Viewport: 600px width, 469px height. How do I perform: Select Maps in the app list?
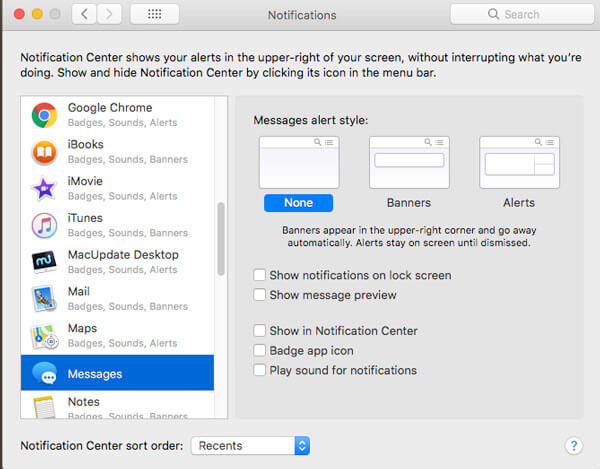[x=117, y=336]
